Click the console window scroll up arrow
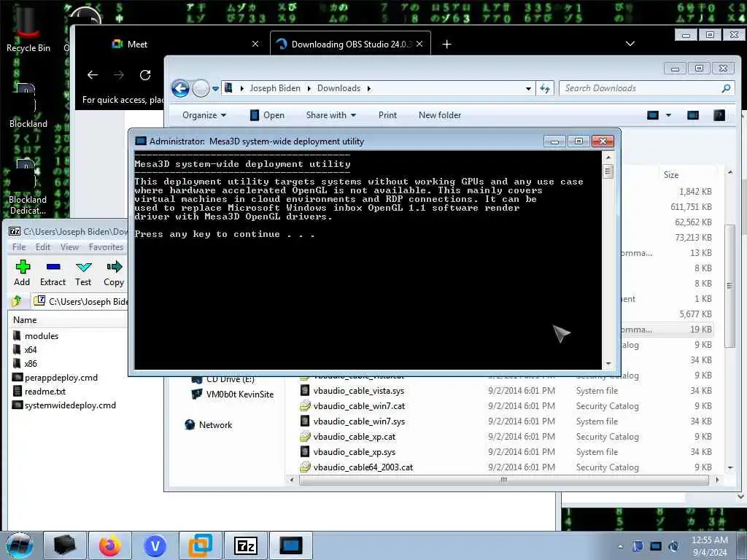Screen dimensions: 747x560 608,157
